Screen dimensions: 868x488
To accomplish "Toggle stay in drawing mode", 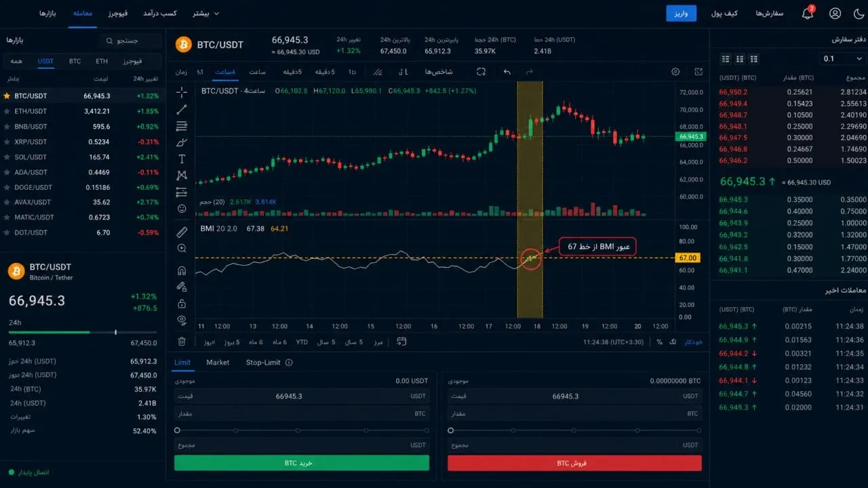I will 182,287.
